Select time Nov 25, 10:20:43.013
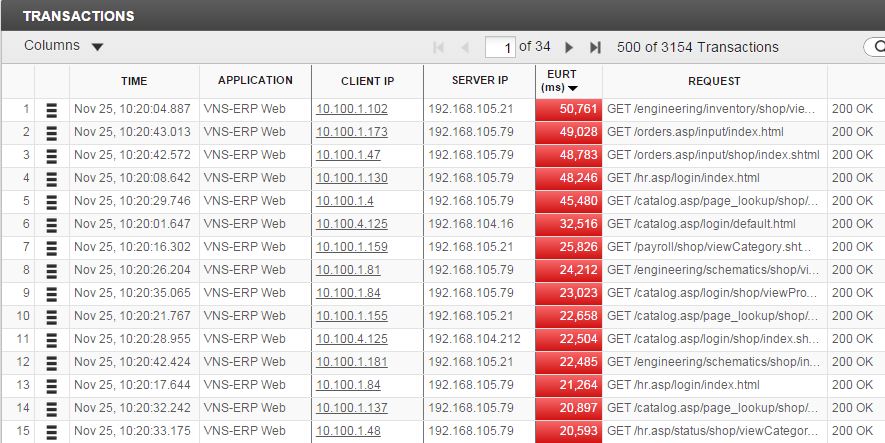Image resolution: width=885 pixels, height=443 pixels. (x=133, y=132)
